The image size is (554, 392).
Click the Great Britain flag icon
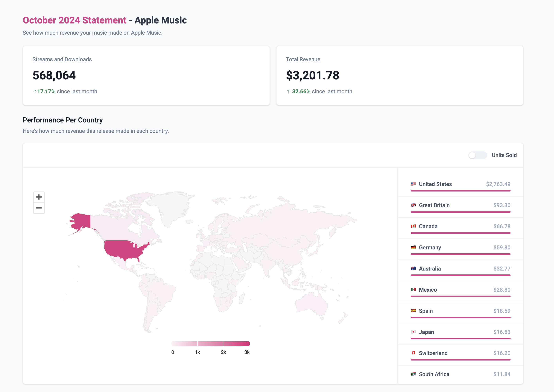(x=413, y=205)
